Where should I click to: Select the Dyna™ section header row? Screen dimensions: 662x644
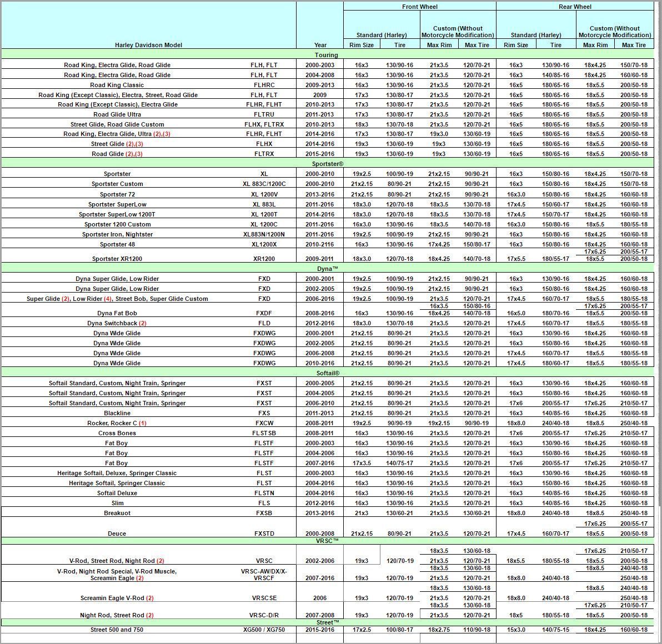click(327, 269)
